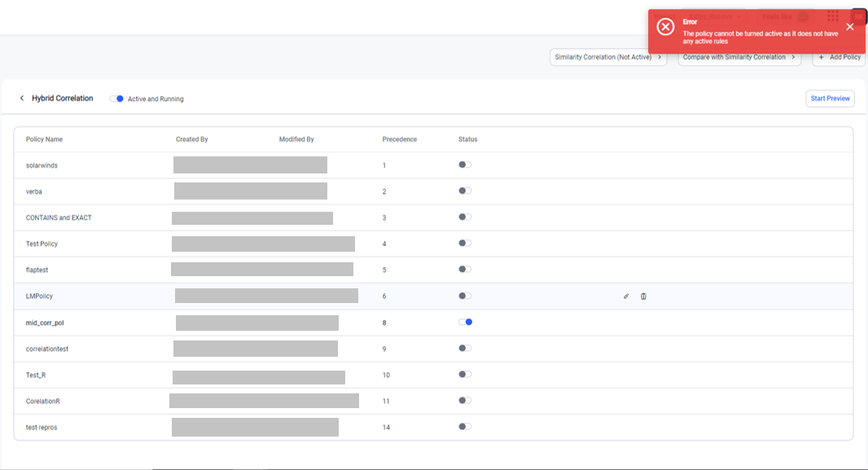Click the edit pencil icon for LMPolicy
The height and width of the screenshot is (470, 868).
(626, 296)
